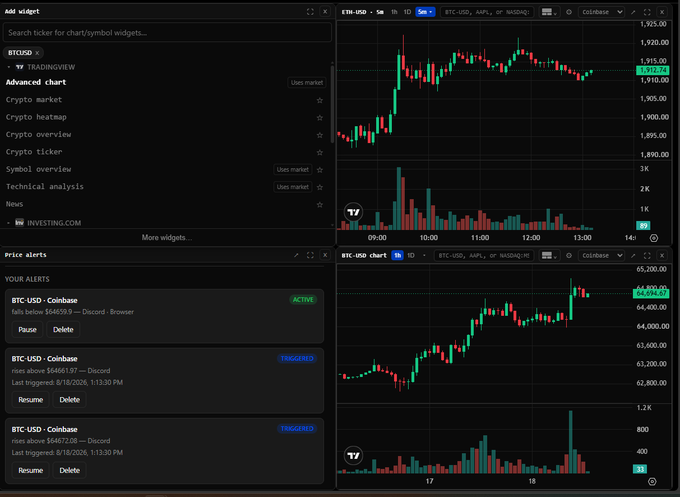Switch ETH-USD chart to 1h interval
Viewport: 680px width, 497px height.
coord(394,12)
